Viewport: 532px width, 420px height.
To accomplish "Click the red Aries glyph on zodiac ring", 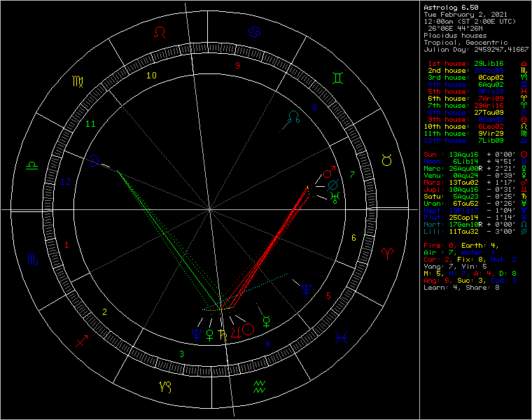I will click(x=387, y=253).
